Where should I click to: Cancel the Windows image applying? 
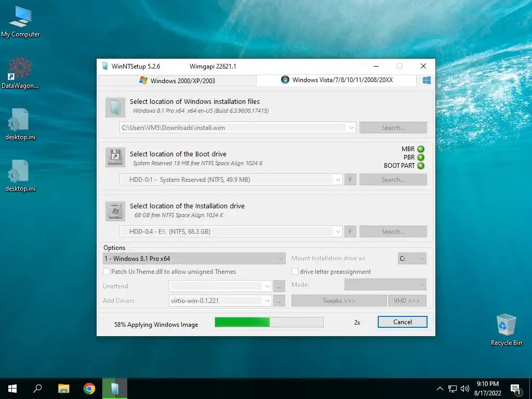coord(403,322)
